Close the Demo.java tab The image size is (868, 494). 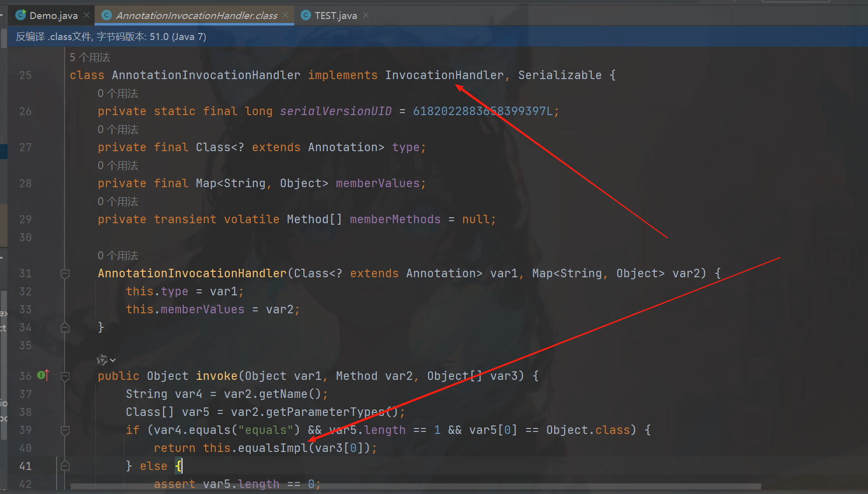tap(87, 16)
